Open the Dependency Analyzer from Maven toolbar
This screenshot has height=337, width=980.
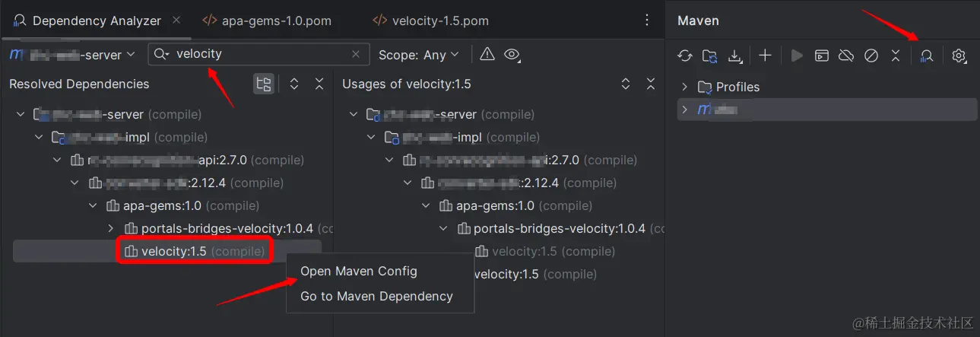click(927, 56)
